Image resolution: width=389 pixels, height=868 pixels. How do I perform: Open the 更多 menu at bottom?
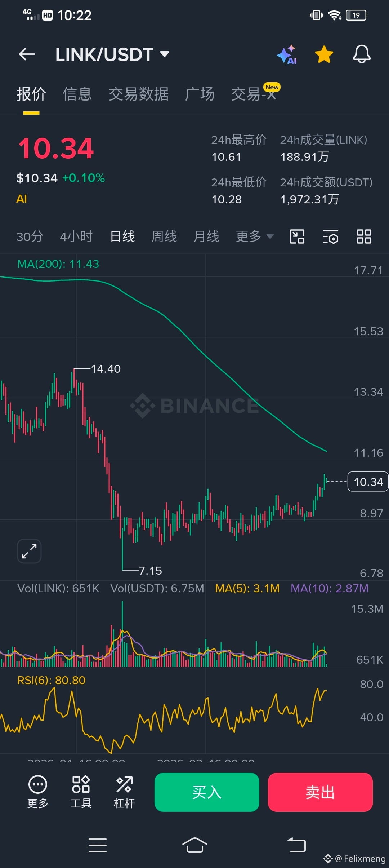[x=38, y=792]
